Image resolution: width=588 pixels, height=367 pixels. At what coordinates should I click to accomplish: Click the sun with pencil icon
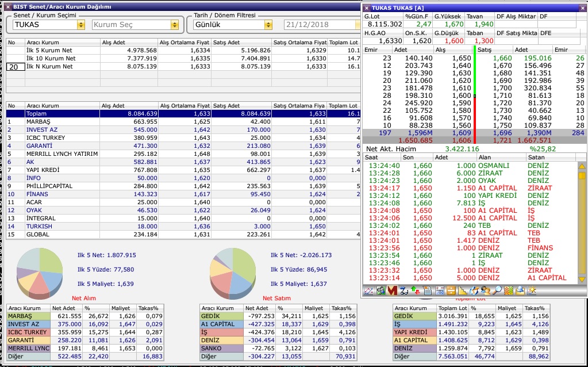coord(531,290)
